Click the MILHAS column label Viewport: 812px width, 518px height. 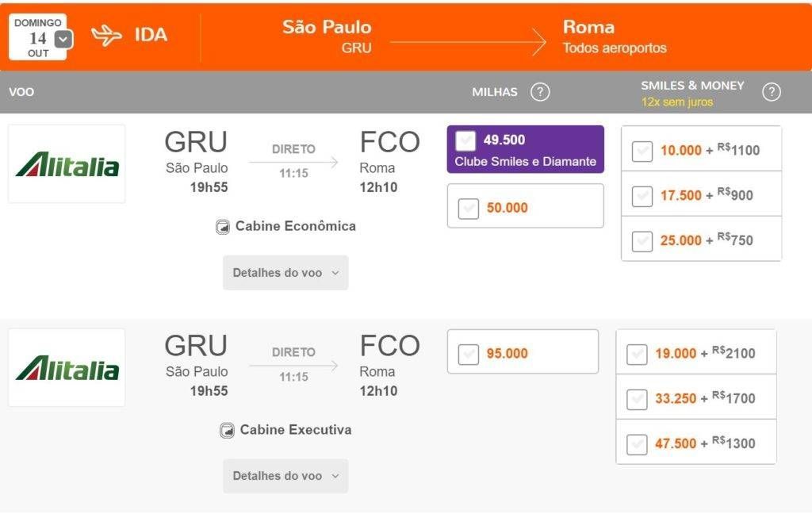[x=495, y=92]
